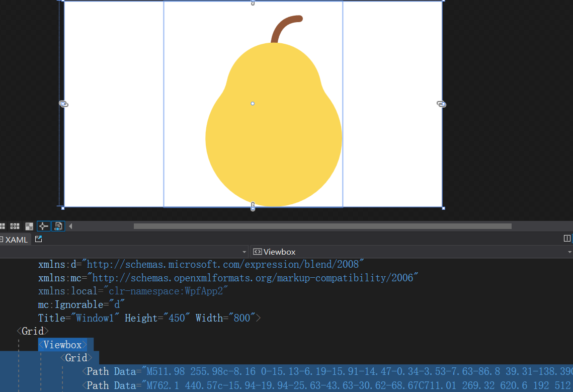Click the center point marker on the pear
Viewport: 573px width, 392px height.
253,104
